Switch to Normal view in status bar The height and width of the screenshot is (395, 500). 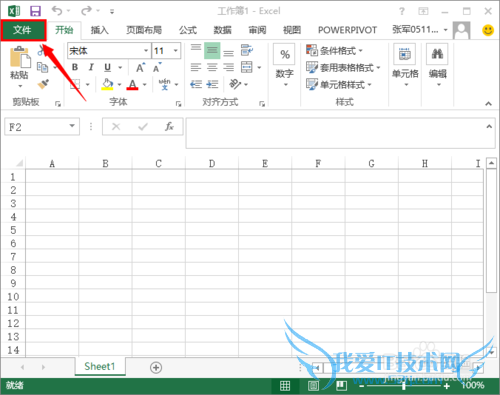[x=285, y=386]
